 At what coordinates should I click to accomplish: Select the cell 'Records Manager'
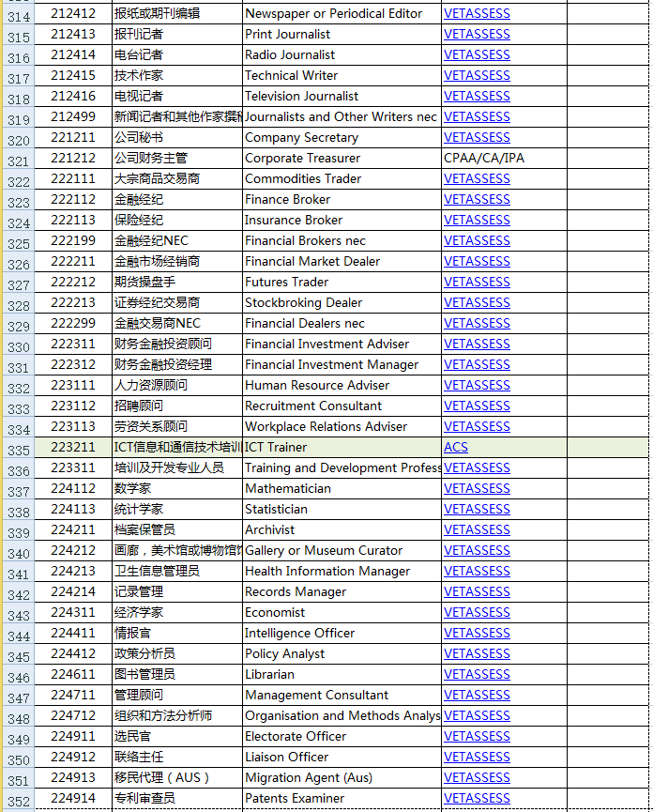click(x=342, y=592)
